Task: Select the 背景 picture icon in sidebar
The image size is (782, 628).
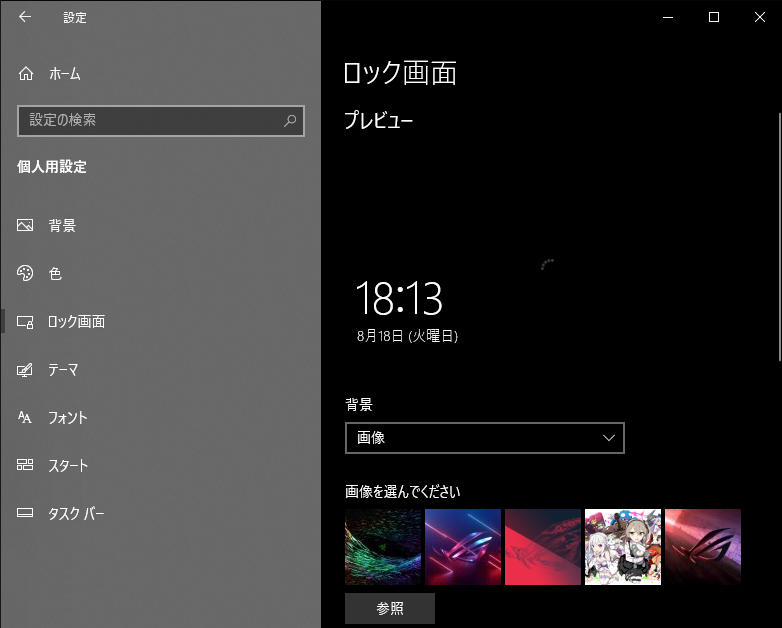Action: coord(25,225)
